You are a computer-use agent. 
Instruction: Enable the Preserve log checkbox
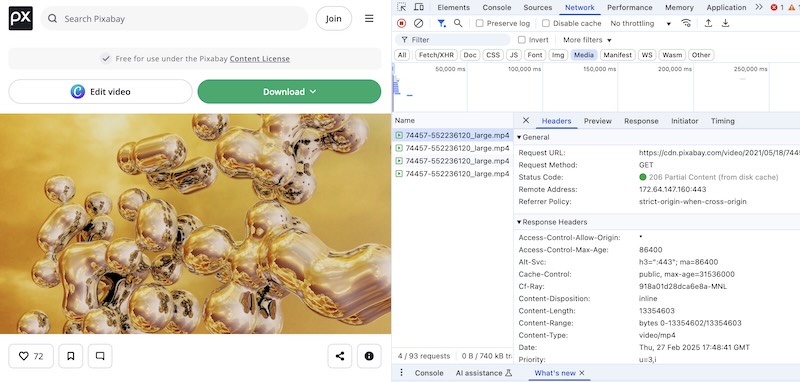(x=480, y=23)
